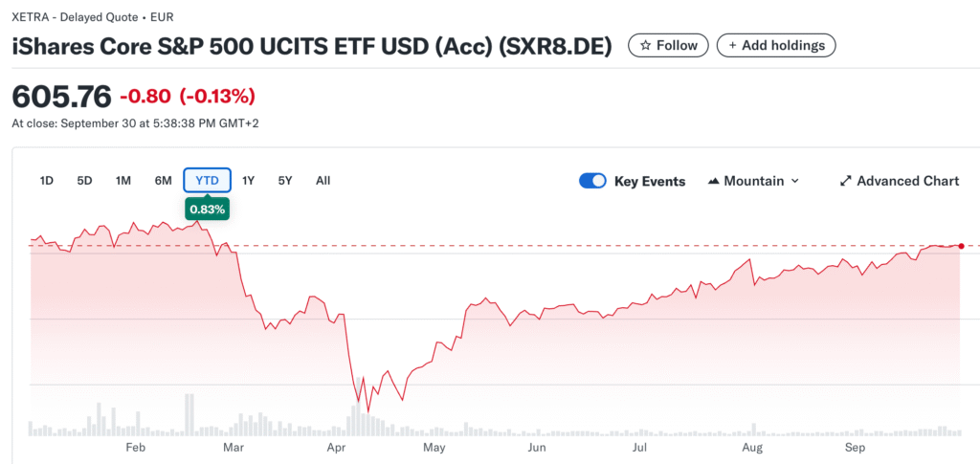Image resolution: width=980 pixels, height=464 pixels.
Task: Select the 5D time range tab
Action: (84, 180)
